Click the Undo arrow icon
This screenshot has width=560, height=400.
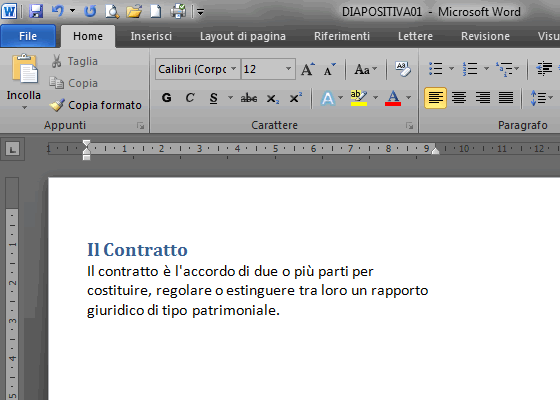coord(58,11)
